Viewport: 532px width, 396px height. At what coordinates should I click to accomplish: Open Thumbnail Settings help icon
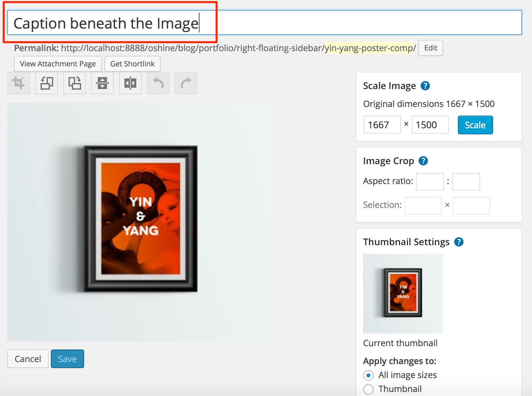459,242
